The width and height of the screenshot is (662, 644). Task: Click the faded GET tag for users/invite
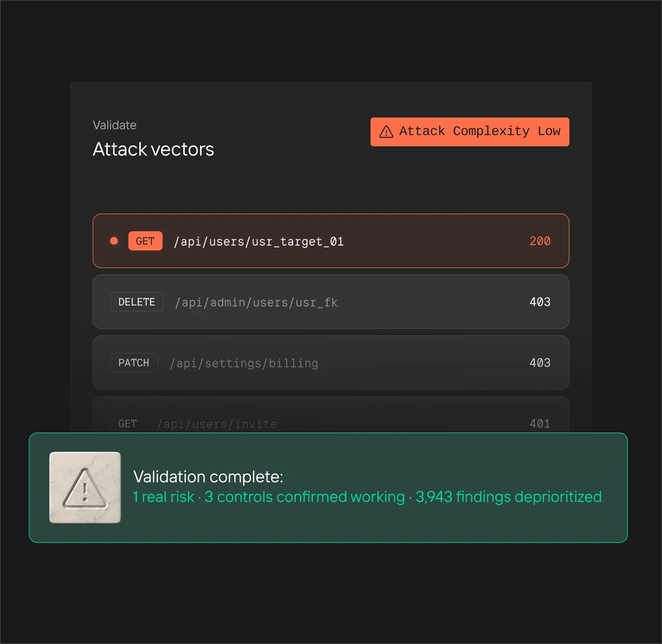(128, 423)
